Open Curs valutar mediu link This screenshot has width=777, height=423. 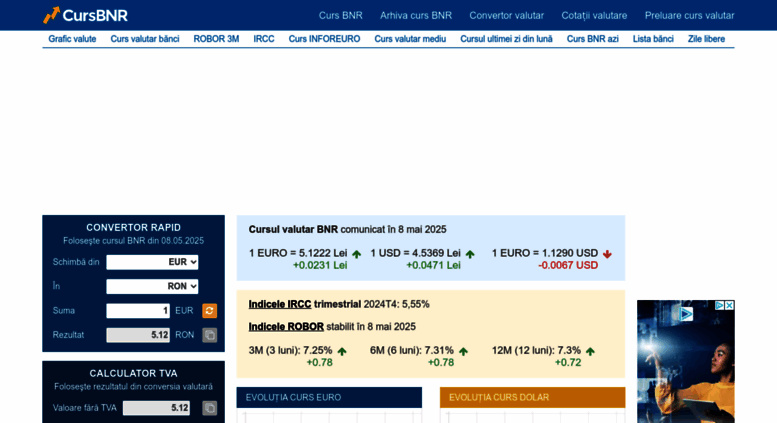point(410,39)
